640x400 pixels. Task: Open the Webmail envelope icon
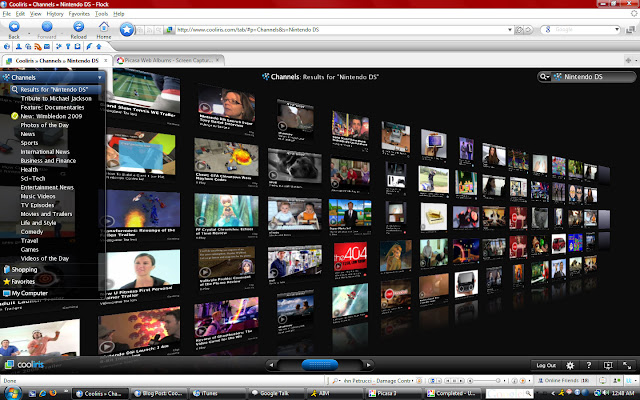click(x=47, y=47)
